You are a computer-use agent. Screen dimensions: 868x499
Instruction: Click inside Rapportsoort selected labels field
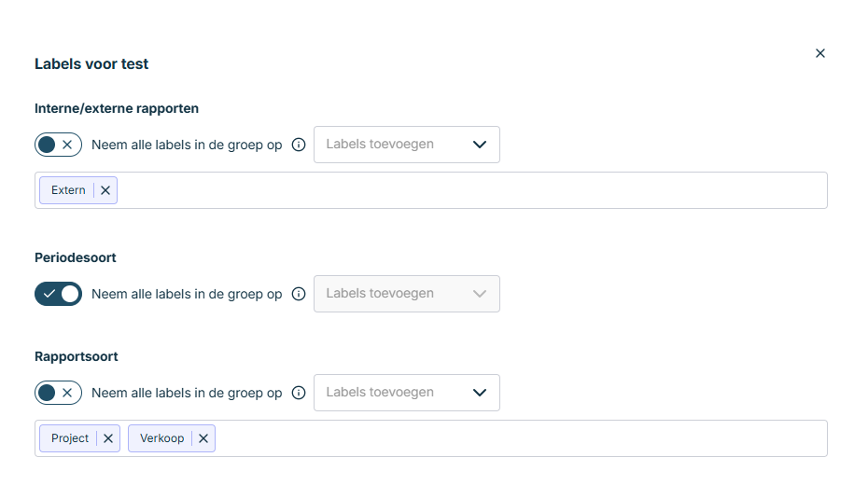coord(513,438)
